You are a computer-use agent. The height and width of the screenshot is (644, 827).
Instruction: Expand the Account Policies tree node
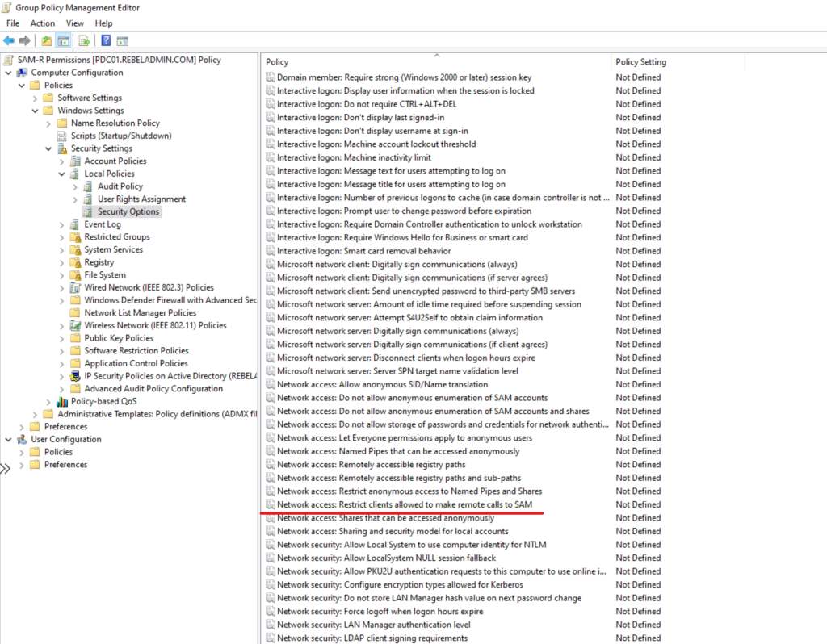pos(61,161)
